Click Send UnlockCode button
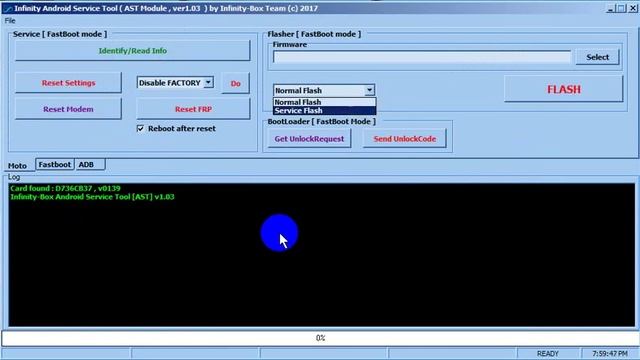This screenshot has width=640, height=360. point(404,139)
